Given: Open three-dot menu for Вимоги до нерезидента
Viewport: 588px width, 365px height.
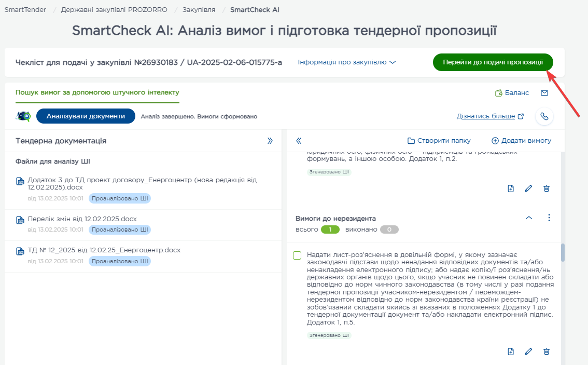Looking at the screenshot, I should 549,218.
